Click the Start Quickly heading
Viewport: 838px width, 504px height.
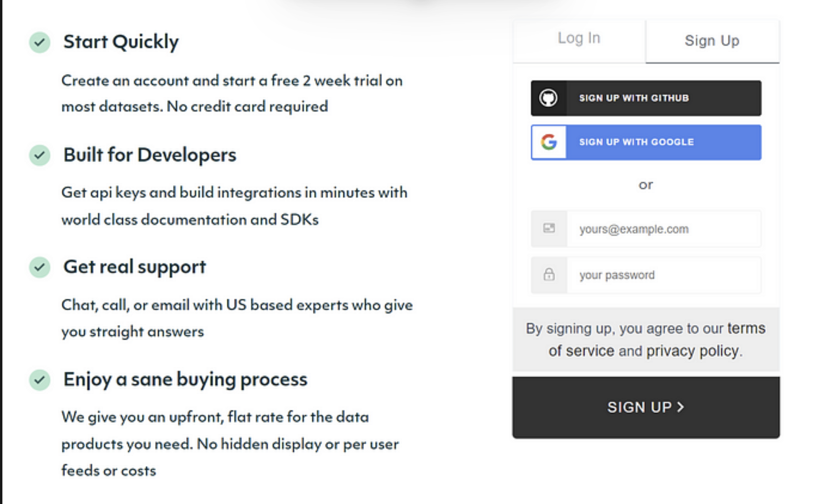coord(121,42)
